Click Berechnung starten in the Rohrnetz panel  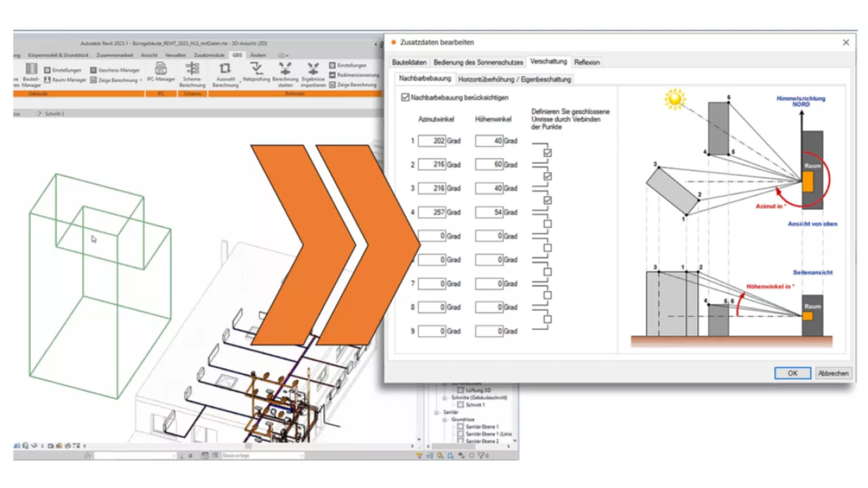(285, 75)
